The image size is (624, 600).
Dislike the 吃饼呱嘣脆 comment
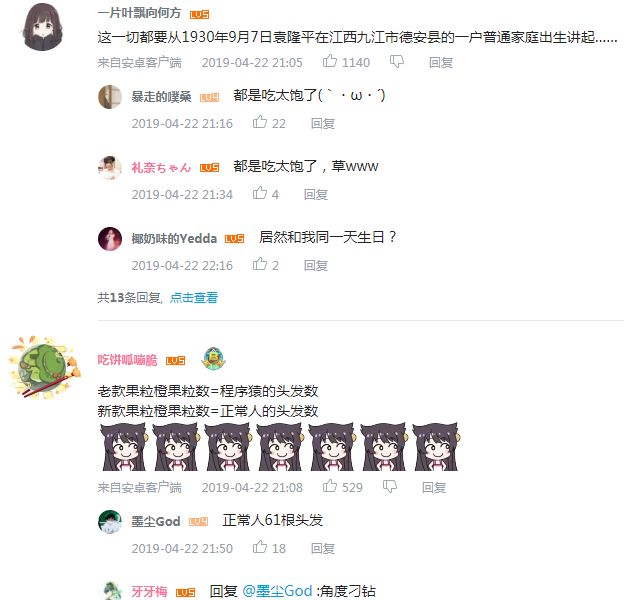(390, 486)
